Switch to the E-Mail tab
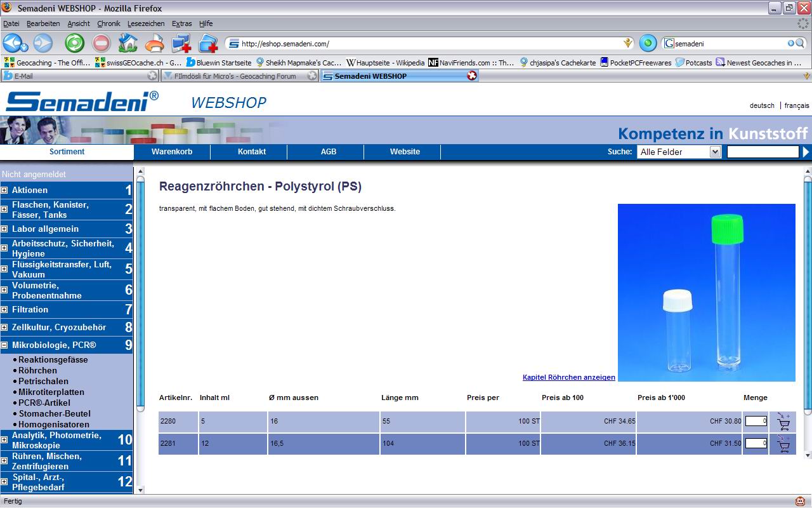Screen dimensions: 812x508 [79, 76]
